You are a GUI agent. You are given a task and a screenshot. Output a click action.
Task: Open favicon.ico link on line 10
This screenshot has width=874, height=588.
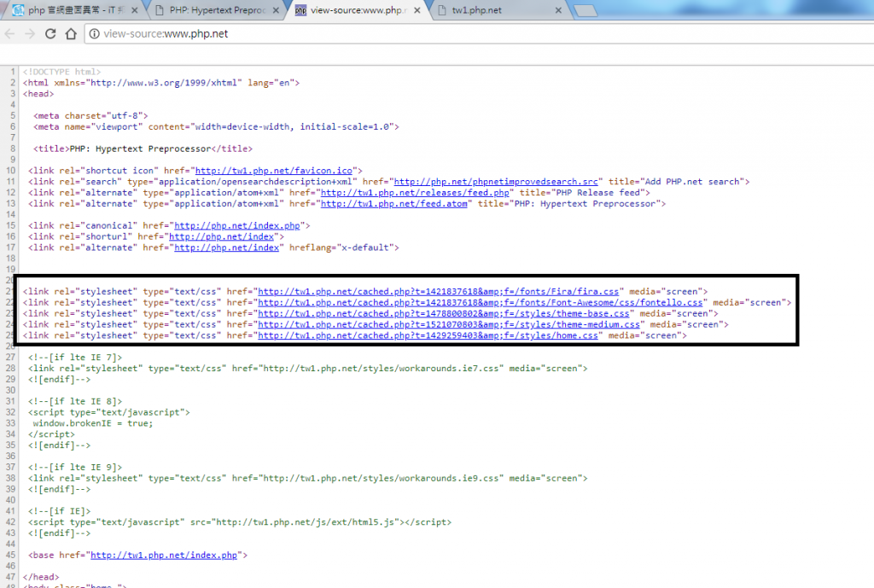click(274, 171)
